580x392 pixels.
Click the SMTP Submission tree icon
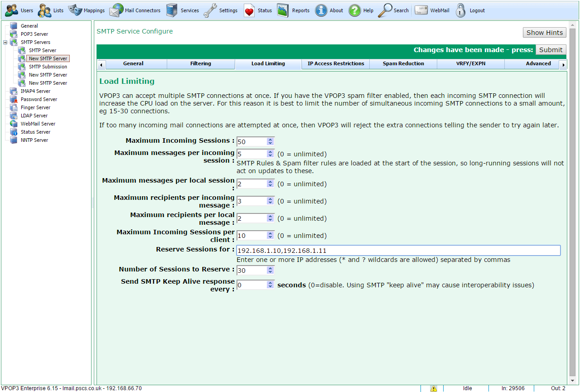(22, 67)
